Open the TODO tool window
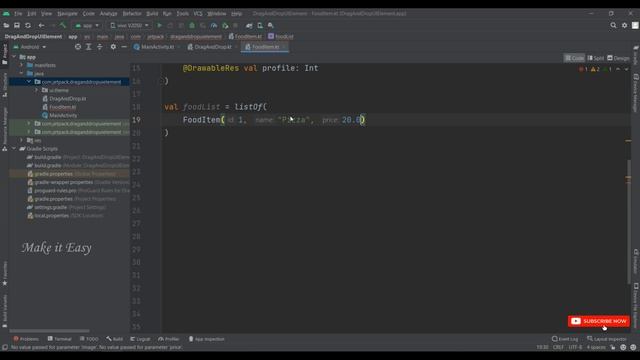This screenshot has height=360, width=640. pyautogui.click(x=89, y=339)
